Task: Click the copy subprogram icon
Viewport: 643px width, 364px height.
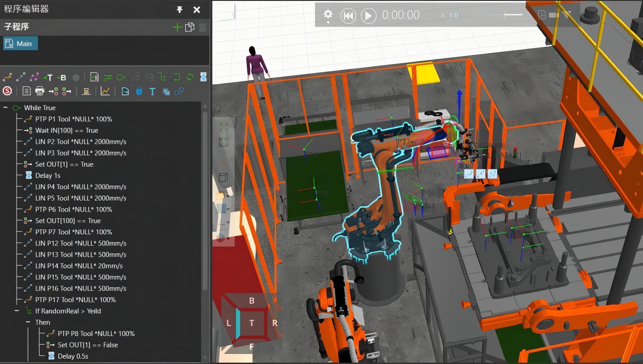Action: coord(189,27)
